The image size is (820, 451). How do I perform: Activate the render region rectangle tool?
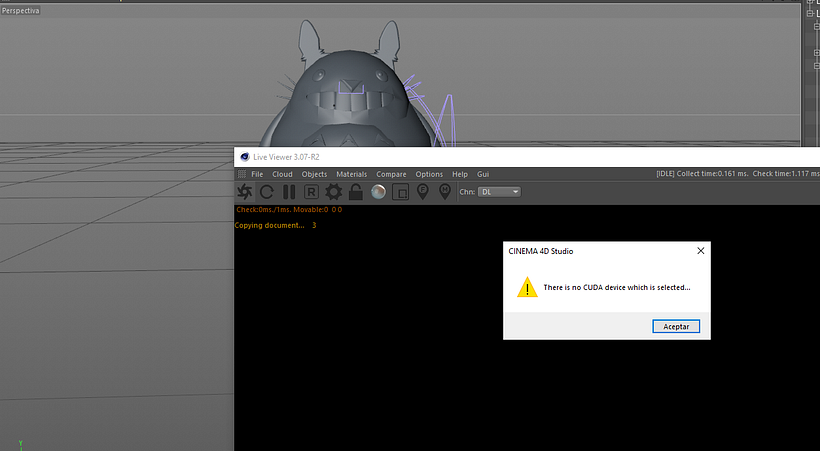point(401,192)
